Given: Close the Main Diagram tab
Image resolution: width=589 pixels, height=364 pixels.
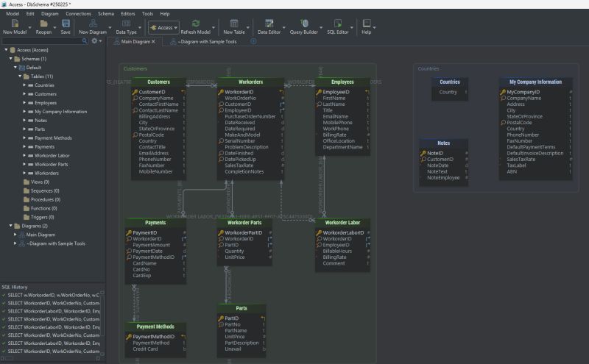Looking at the screenshot, I should (x=153, y=42).
